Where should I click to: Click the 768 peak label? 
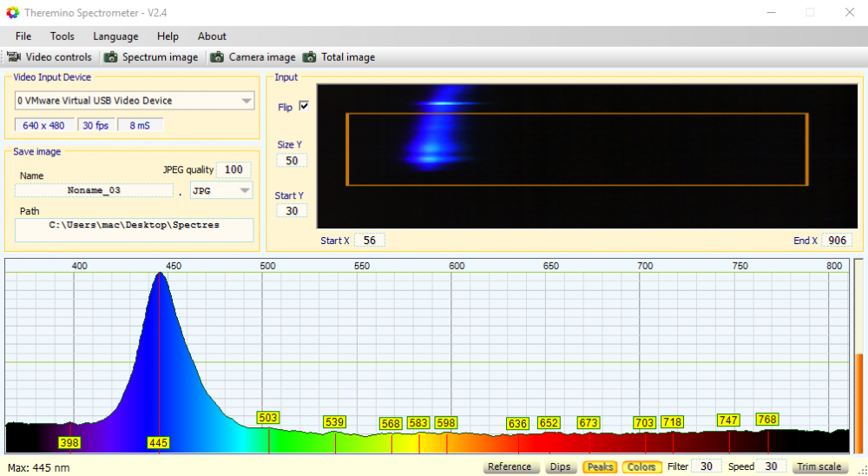[x=767, y=420]
